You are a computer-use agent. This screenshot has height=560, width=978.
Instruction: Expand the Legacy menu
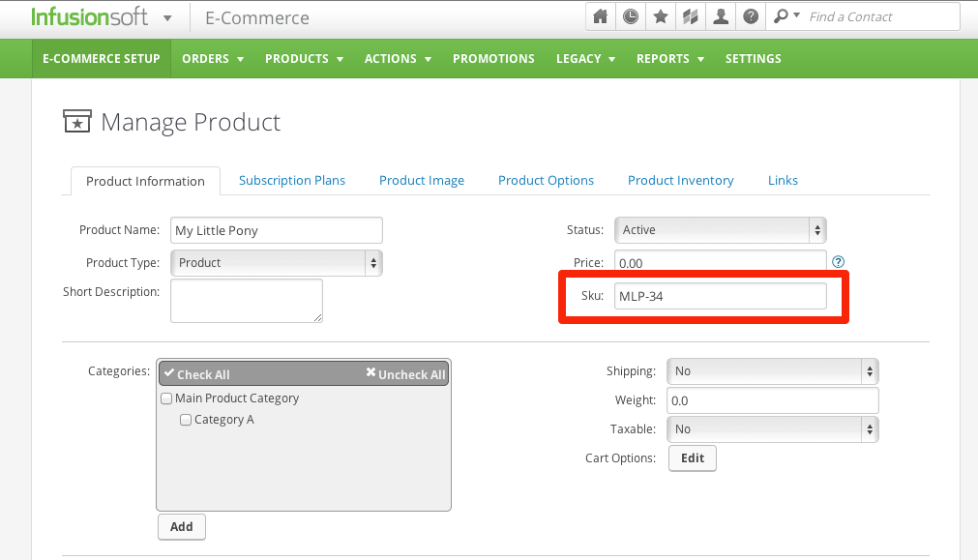point(585,59)
